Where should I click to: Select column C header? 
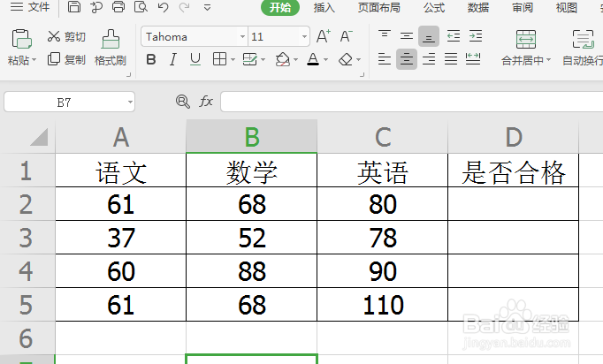[383, 137]
